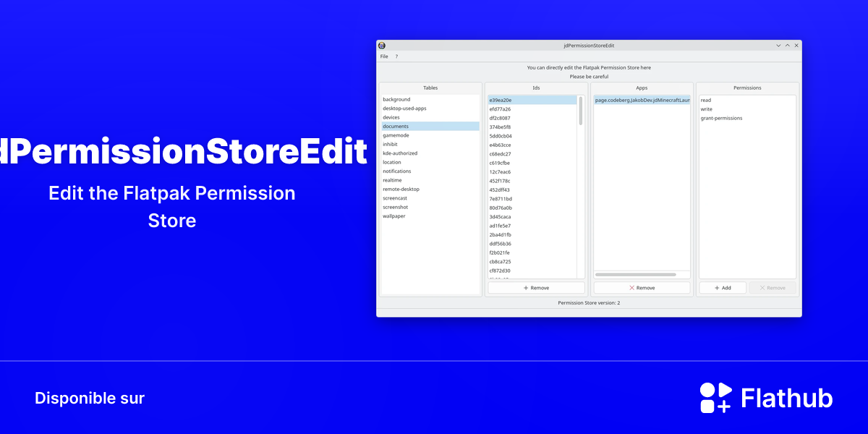
Task: Select id 374be5f8
Action: [532, 127]
